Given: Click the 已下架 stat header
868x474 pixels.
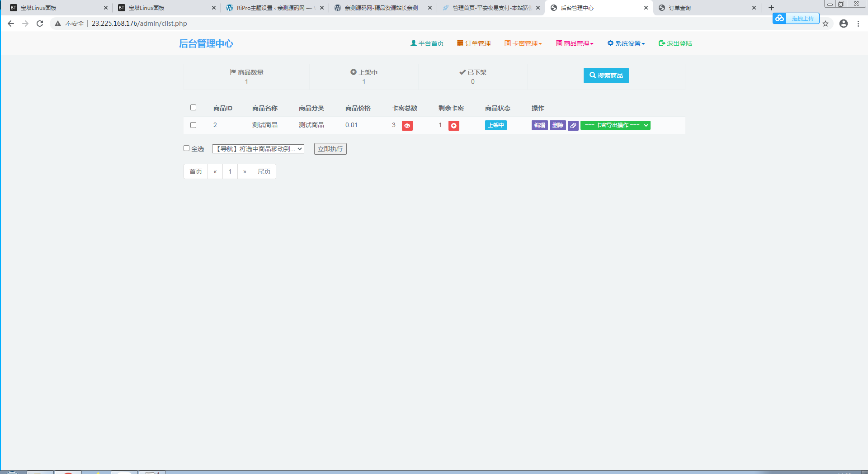Looking at the screenshot, I should [x=473, y=72].
